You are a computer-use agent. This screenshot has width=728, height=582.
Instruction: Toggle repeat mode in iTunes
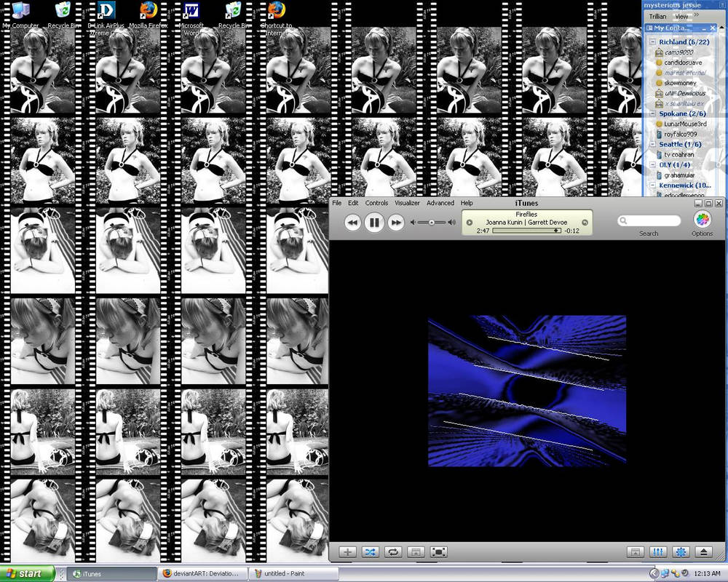393,552
